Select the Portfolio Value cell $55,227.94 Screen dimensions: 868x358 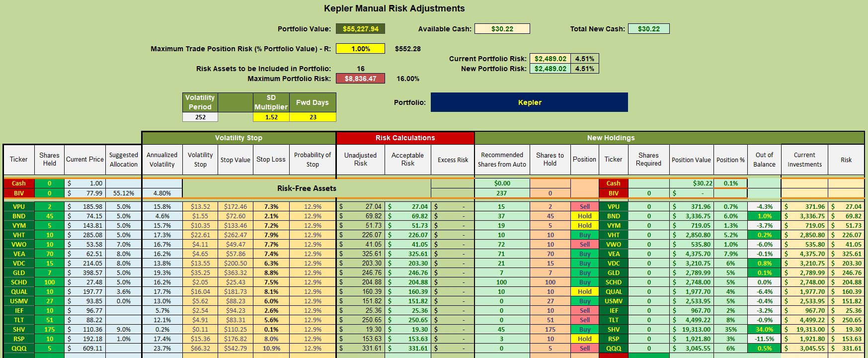pos(360,29)
